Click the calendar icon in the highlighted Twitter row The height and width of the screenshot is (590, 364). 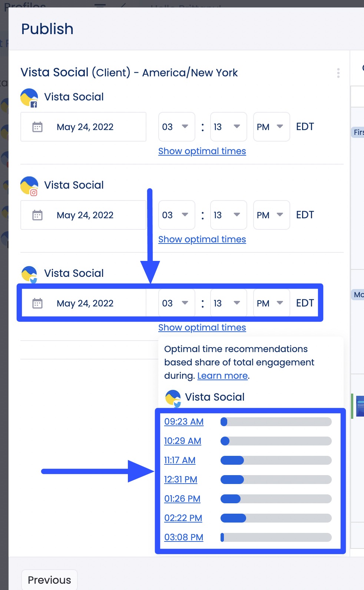tap(37, 303)
